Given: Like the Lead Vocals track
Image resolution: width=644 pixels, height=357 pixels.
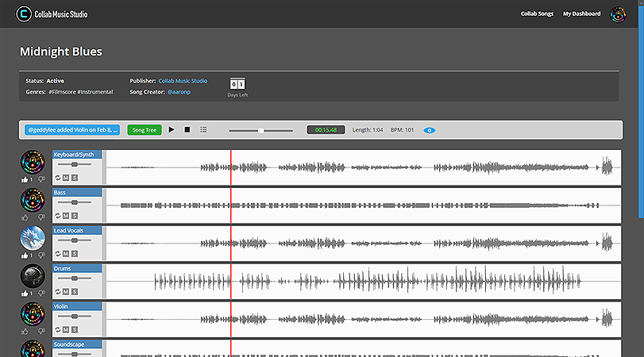Looking at the screenshot, I should click(x=25, y=255).
